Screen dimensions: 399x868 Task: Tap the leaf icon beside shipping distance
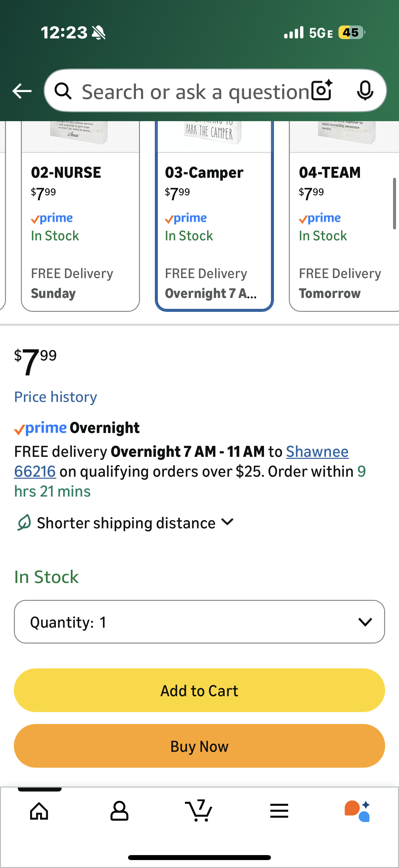click(x=24, y=523)
